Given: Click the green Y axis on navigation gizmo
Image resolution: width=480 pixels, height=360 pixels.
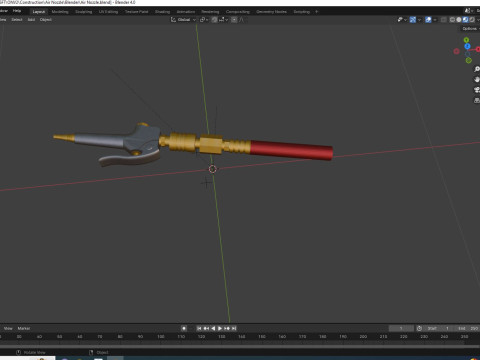Looking at the screenshot, I should pos(466,40).
